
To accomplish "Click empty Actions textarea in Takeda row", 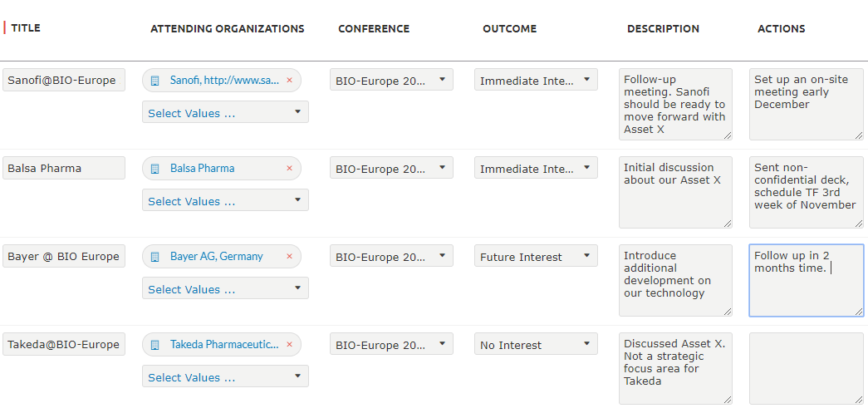I will 806,369.
